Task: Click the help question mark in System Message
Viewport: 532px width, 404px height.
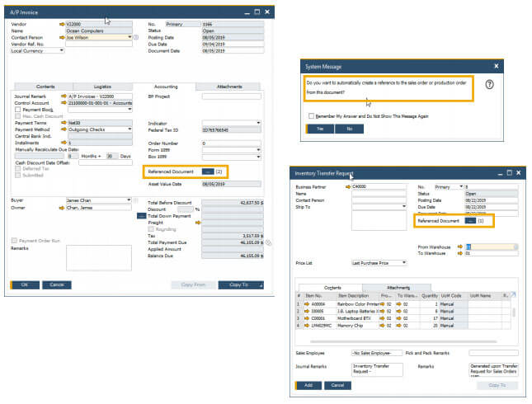Action: [x=489, y=84]
